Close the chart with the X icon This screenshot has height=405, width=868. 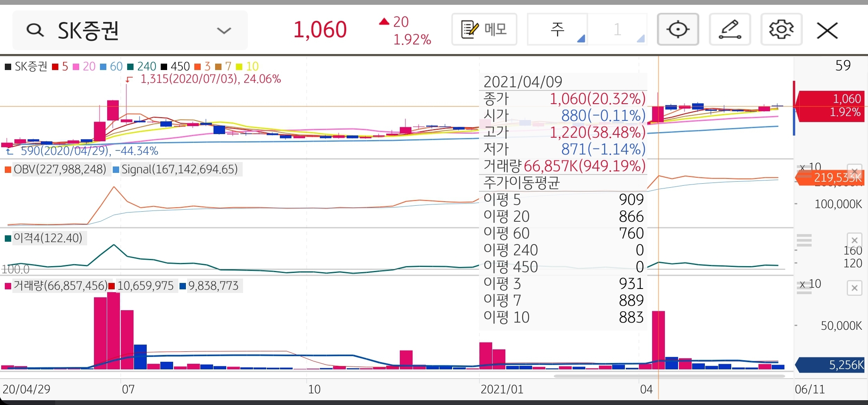tap(827, 30)
